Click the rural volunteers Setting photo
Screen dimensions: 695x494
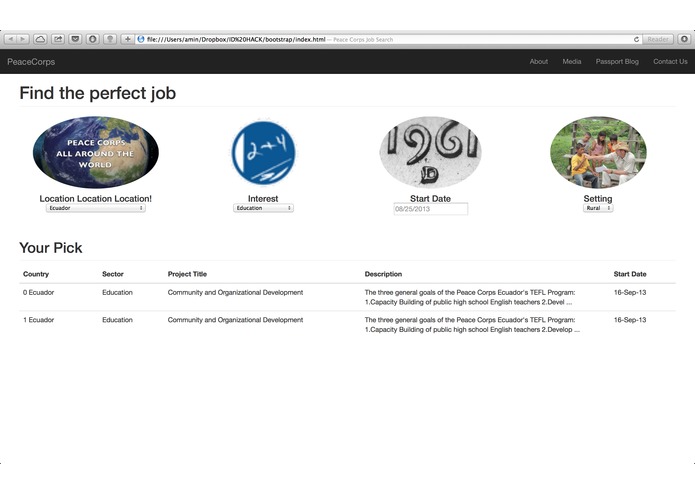[598, 152]
